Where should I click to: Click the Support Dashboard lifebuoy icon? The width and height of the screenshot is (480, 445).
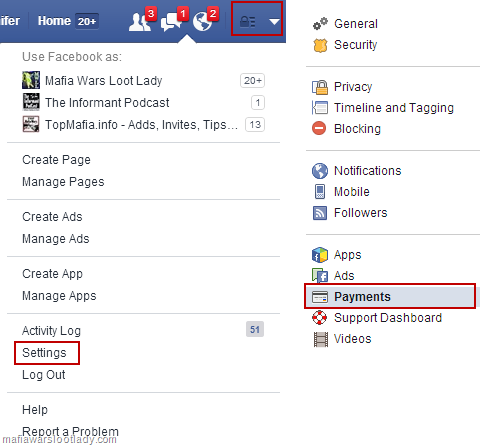tap(320, 318)
